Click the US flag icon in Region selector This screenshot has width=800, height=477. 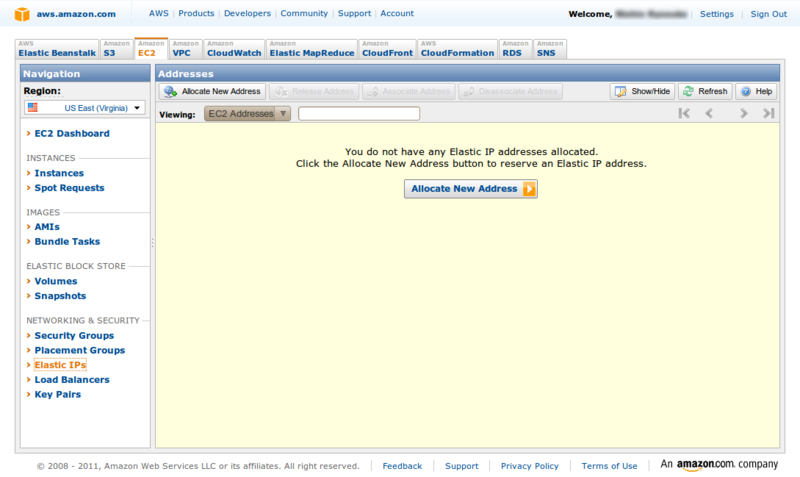coord(33,108)
